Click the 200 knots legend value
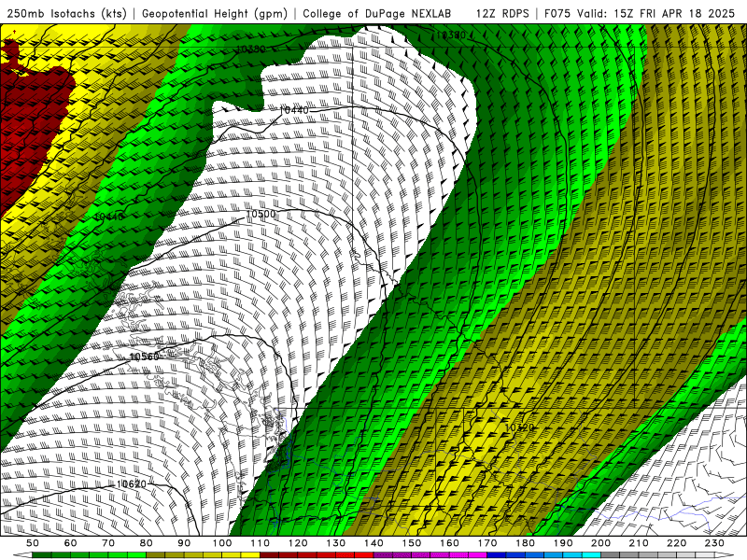Image resolution: width=747 pixels, height=560 pixels. tap(600, 543)
